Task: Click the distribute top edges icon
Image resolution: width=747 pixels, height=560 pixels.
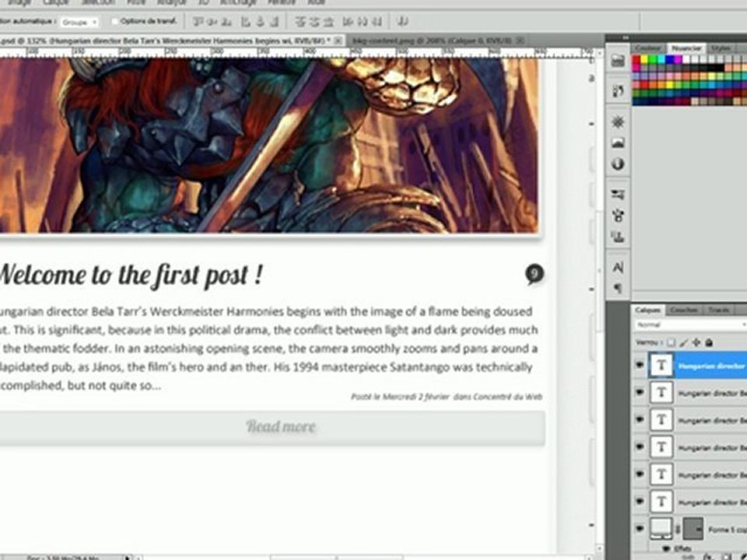Action: point(300,22)
